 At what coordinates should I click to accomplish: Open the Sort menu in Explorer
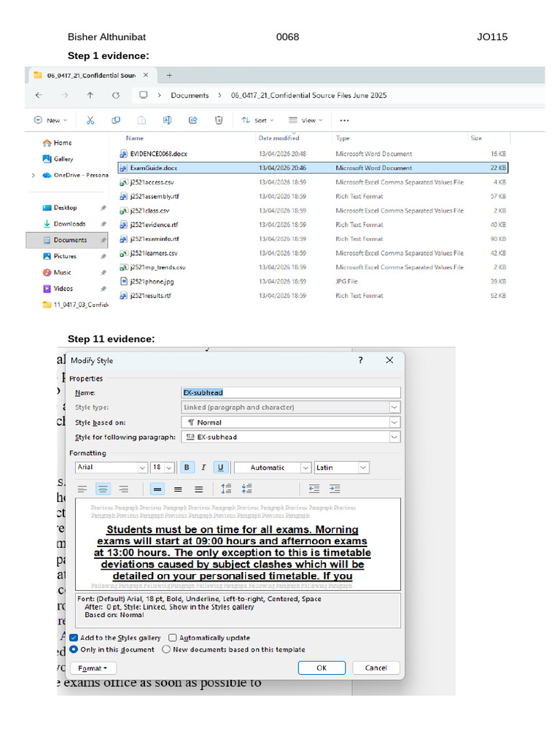257,120
